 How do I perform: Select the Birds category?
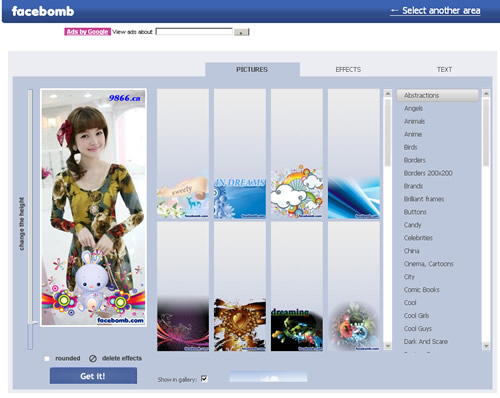point(410,147)
